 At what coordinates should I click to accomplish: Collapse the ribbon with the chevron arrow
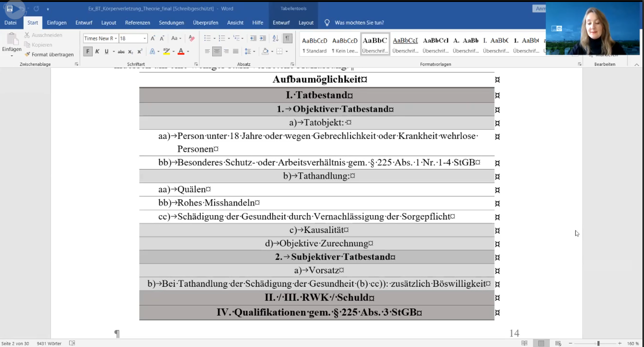click(637, 65)
